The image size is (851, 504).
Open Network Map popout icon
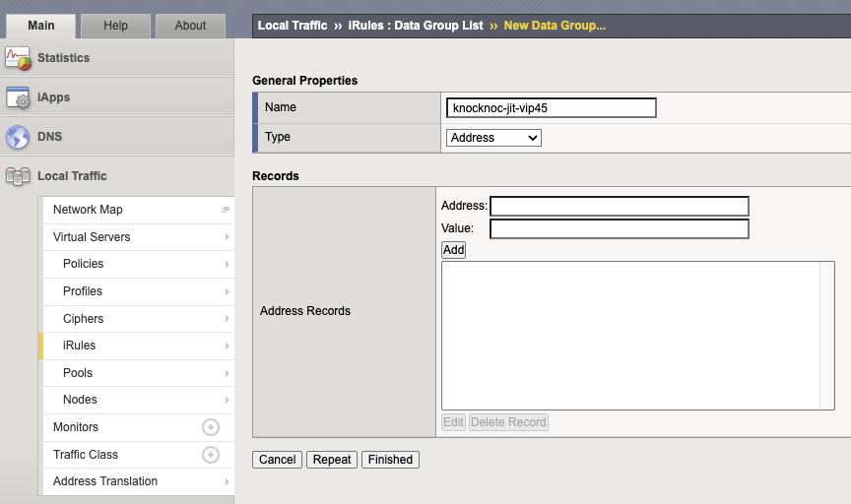(226, 210)
